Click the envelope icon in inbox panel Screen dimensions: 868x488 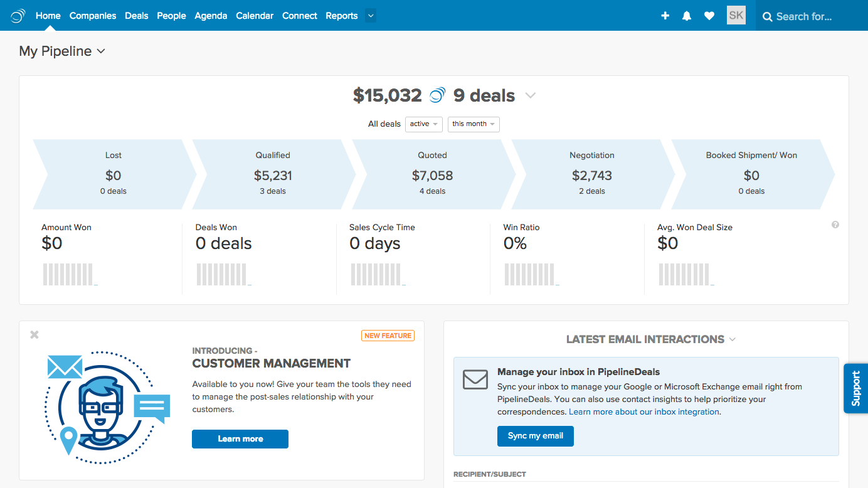tap(475, 379)
